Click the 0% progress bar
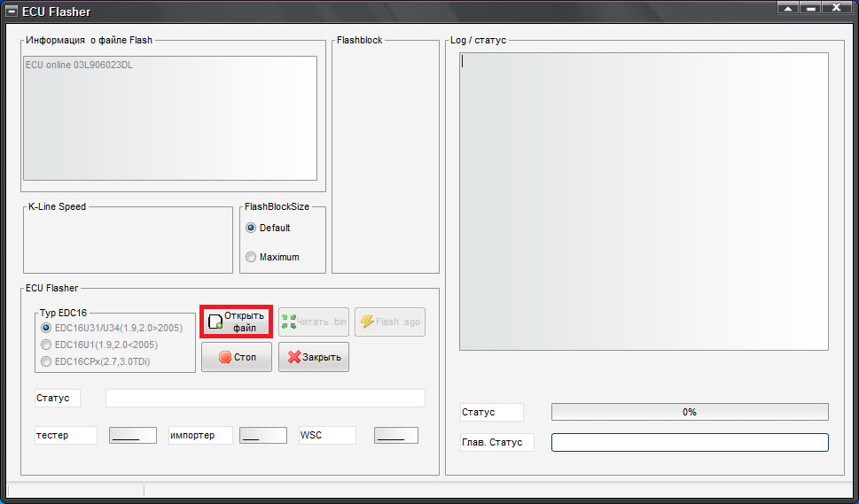Screen dimensions: 859x504 click(690, 412)
